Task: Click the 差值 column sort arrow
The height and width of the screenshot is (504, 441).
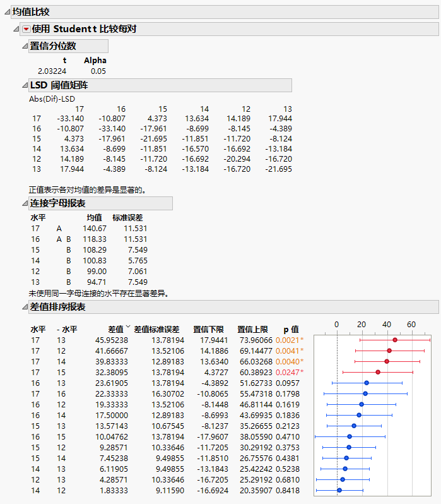Action: point(128,327)
